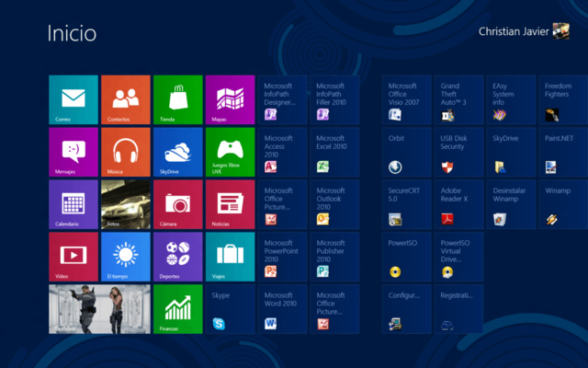This screenshot has width=588, height=368.
Task: Launch the Cámara tile
Action: (177, 204)
